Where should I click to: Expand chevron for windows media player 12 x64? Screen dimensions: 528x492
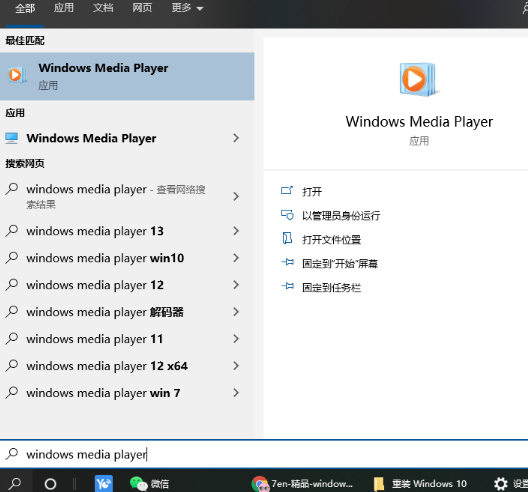coord(236,366)
